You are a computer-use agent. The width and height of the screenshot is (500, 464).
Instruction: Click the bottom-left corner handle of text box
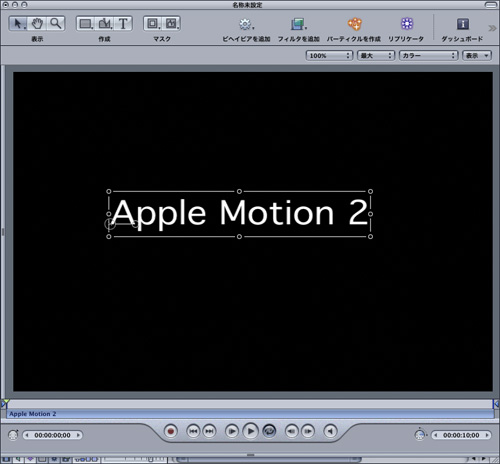109,237
